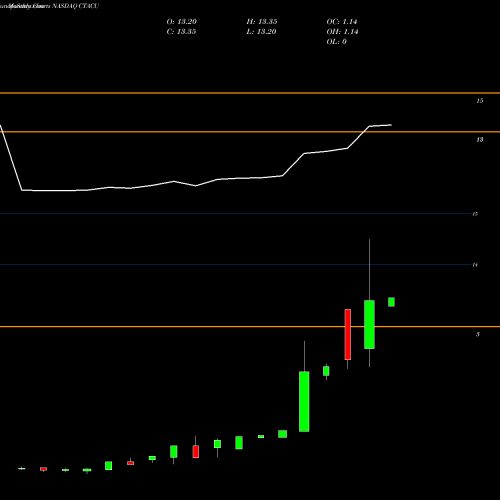Image resolution: width=500 pixels, height=500 pixels.
Task: Select the open value O: 13.20
Action: 182,22
